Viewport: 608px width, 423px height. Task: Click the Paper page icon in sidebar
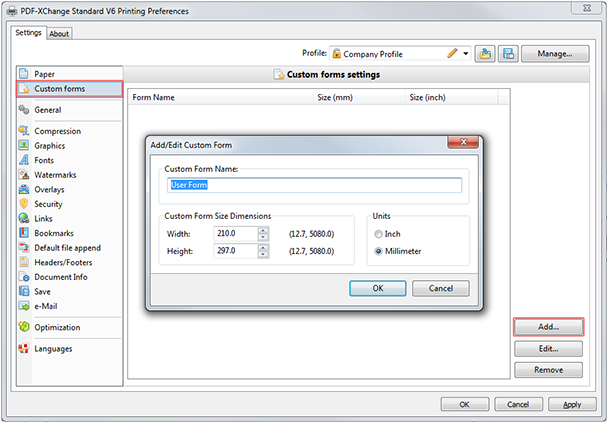[x=24, y=74]
